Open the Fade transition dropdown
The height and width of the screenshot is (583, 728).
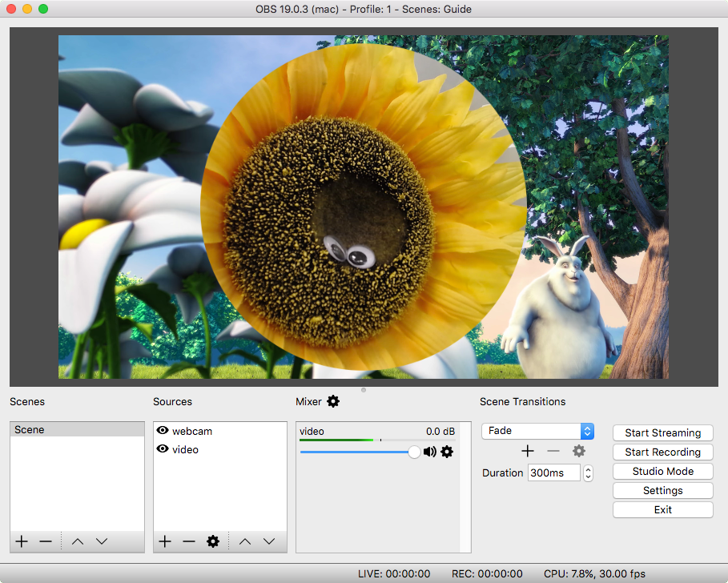537,431
